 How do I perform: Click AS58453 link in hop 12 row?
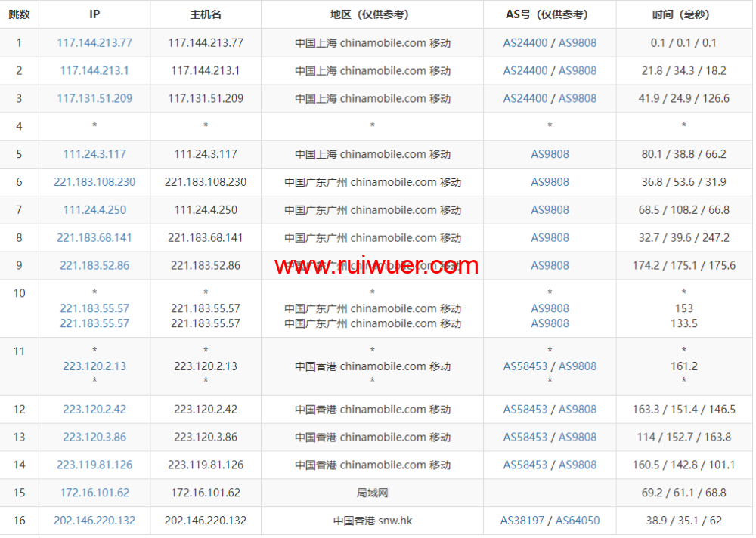tap(525, 410)
